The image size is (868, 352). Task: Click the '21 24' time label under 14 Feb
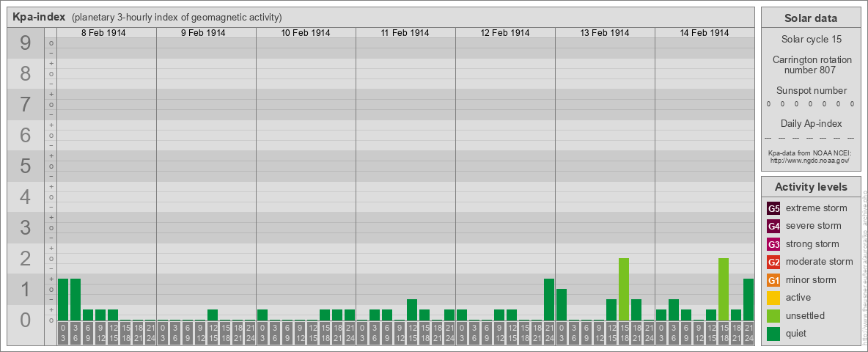click(749, 333)
